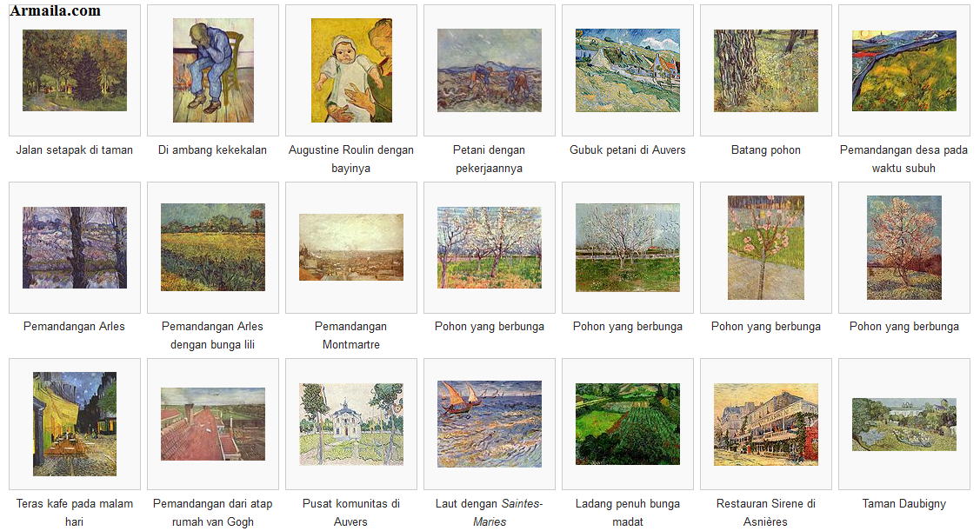Open Restauran Sirene di Asnières thumbnail
Screen dimensions: 980x531
pos(765,424)
